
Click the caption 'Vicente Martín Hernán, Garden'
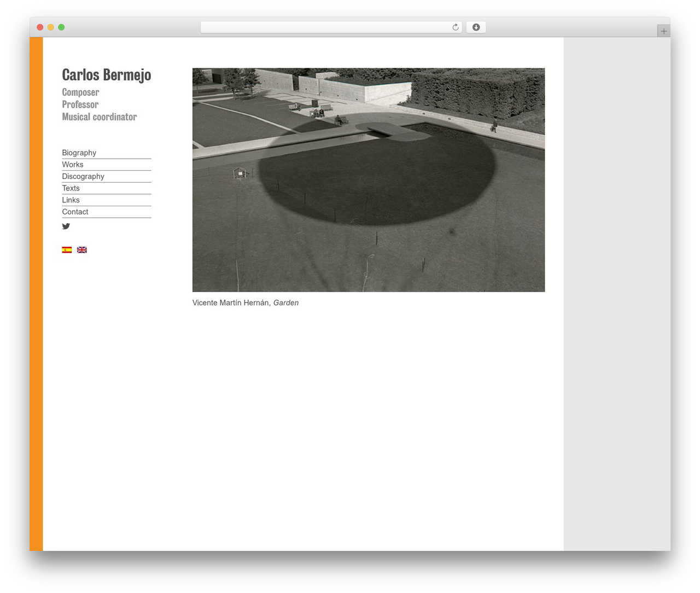(246, 303)
